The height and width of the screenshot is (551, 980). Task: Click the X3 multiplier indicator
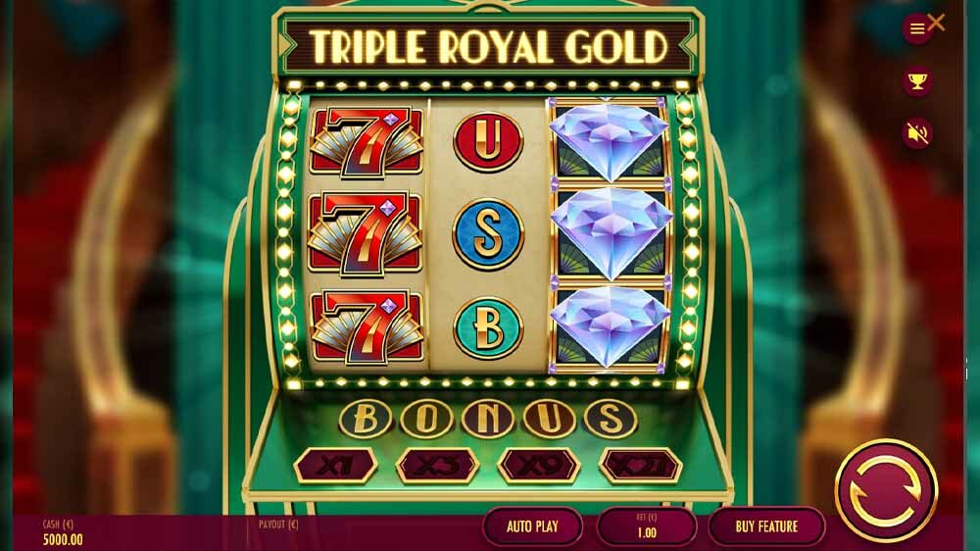tap(437, 466)
